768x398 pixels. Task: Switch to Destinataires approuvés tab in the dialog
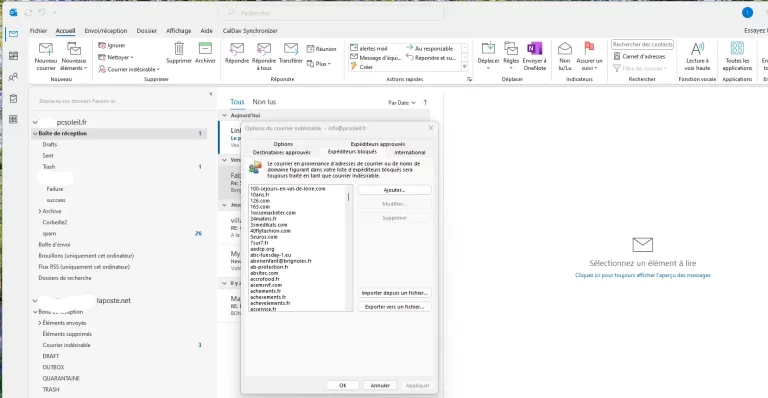pyautogui.click(x=282, y=153)
